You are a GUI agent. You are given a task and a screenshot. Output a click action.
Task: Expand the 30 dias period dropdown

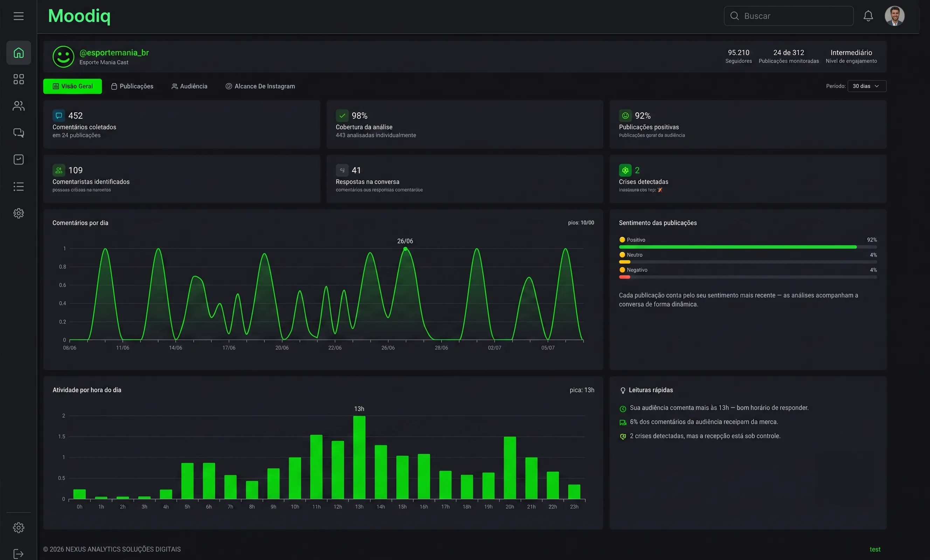(867, 86)
